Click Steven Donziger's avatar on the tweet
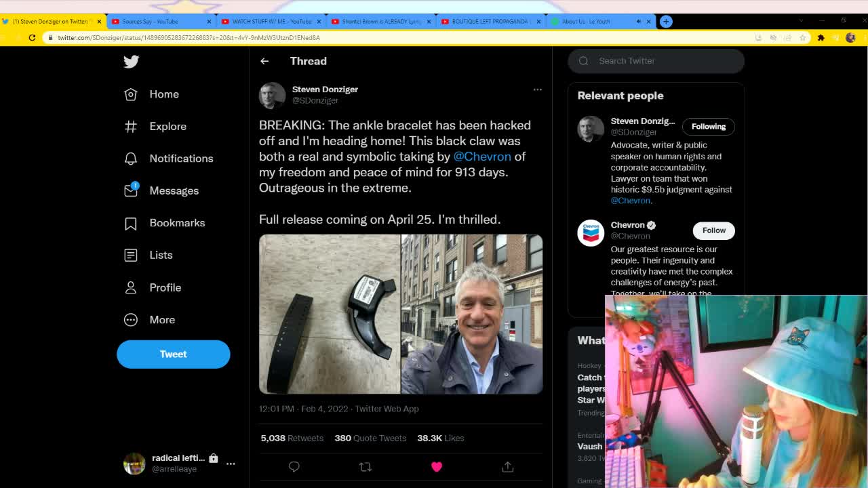Image resolution: width=868 pixels, height=488 pixels. [x=272, y=96]
